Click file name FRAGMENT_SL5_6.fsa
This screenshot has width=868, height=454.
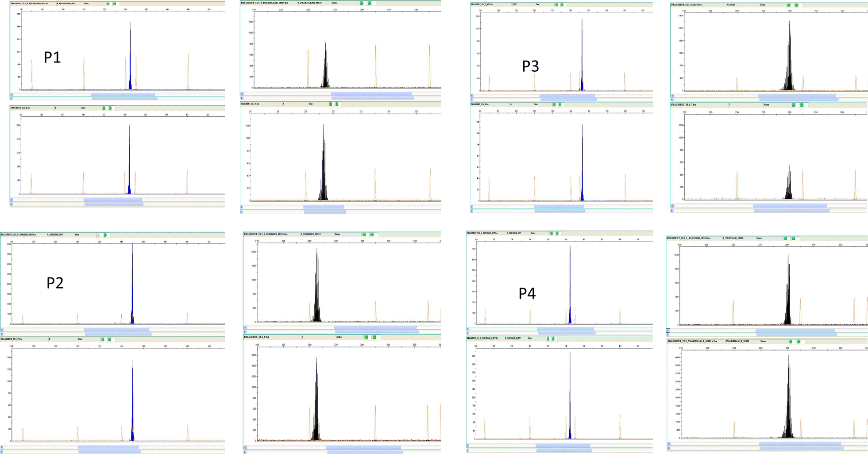[x=256, y=337]
